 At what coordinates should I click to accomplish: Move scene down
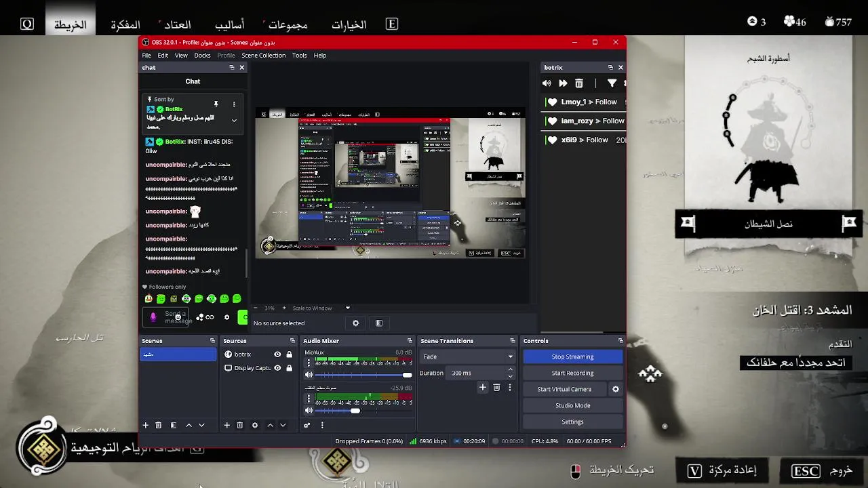tap(201, 425)
